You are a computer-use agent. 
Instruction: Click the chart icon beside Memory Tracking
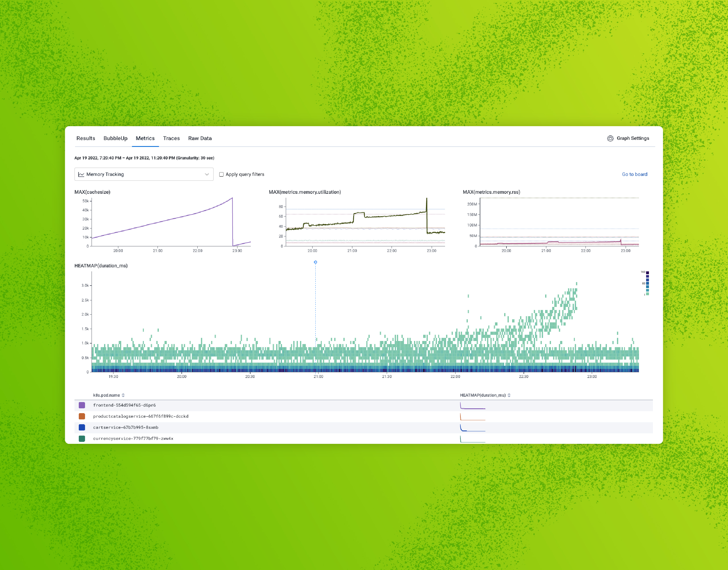click(x=81, y=174)
